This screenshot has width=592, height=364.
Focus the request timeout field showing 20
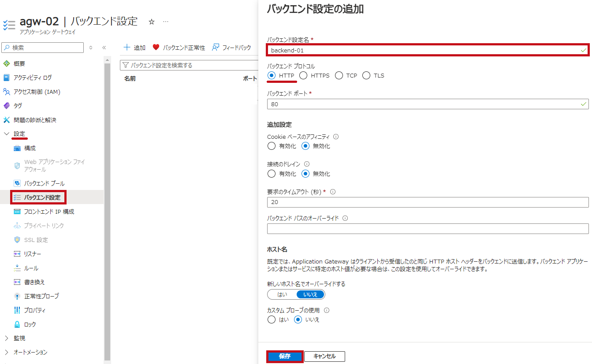428,202
